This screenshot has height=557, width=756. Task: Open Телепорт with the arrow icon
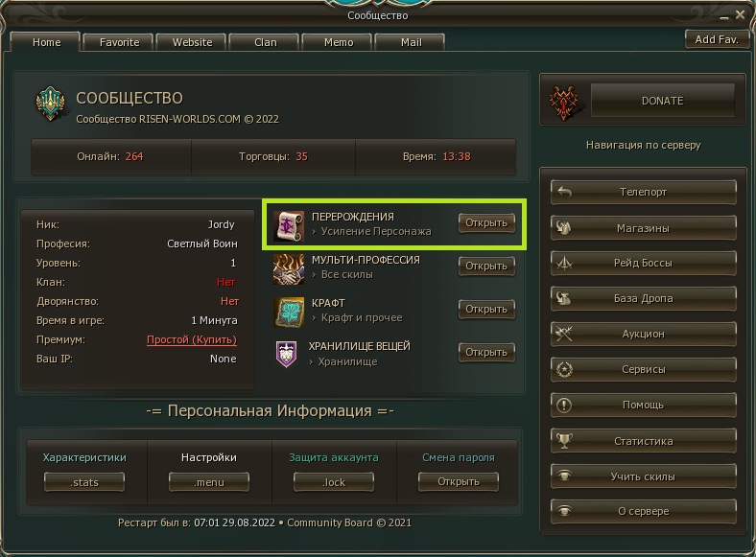643,192
